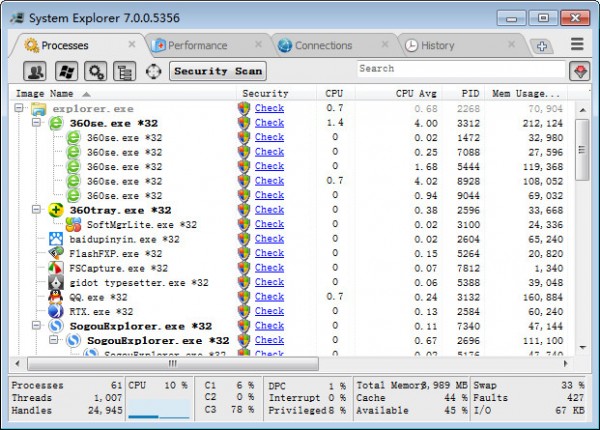
Task: Click the red gem icon beside search
Action: [580, 71]
